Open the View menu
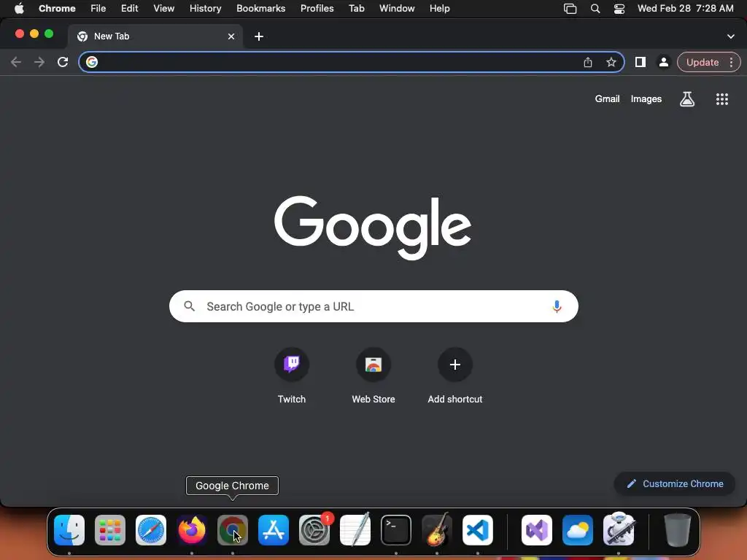747x560 pixels. coord(164,8)
